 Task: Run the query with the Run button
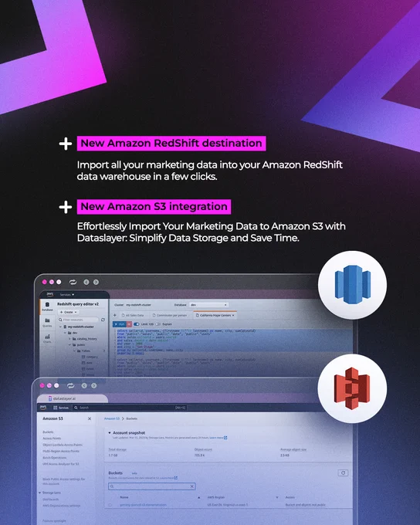pos(120,324)
